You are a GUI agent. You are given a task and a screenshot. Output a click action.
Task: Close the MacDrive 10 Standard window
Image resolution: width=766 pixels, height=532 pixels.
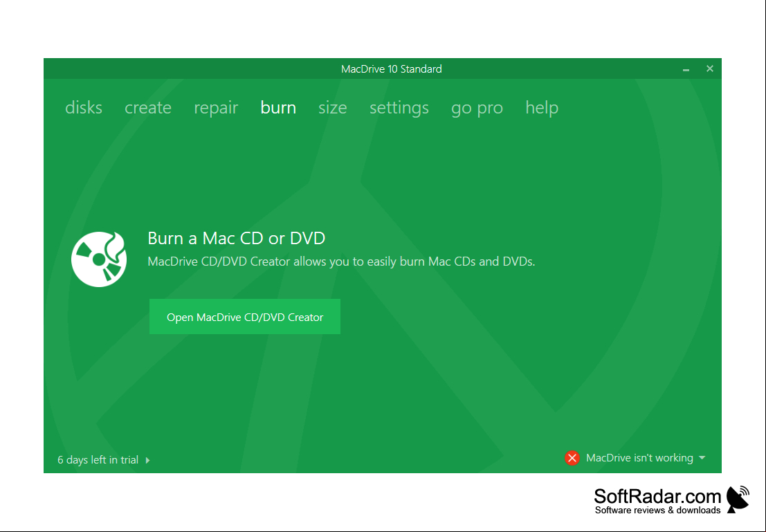[710, 68]
